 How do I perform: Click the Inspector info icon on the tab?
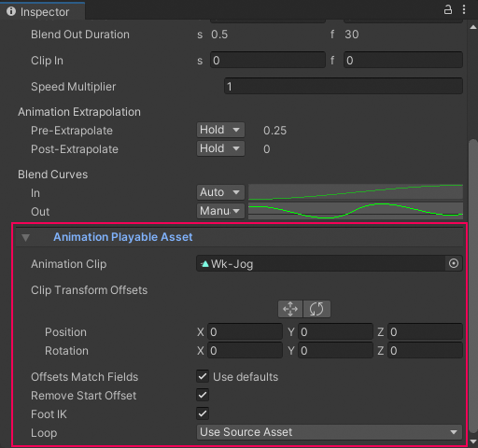(x=11, y=11)
